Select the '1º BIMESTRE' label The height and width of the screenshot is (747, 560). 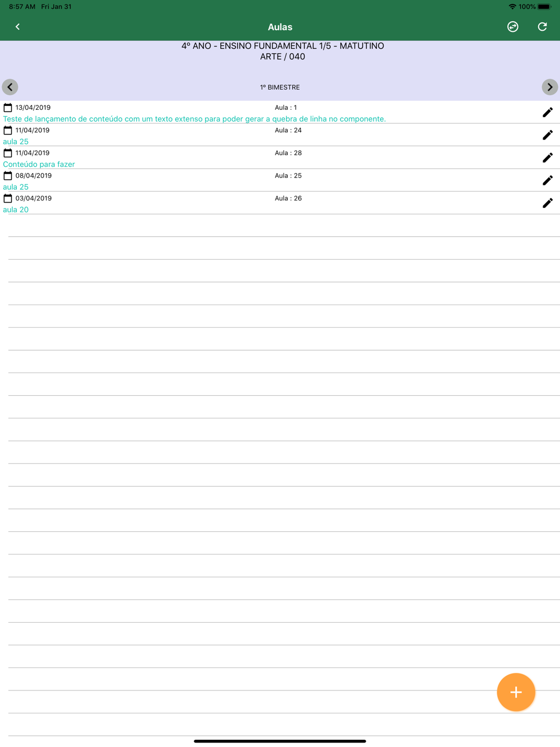click(280, 87)
